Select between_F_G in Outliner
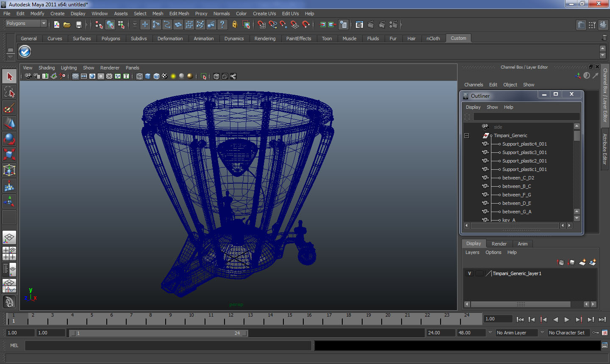The image size is (610, 364). [x=516, y=195]
